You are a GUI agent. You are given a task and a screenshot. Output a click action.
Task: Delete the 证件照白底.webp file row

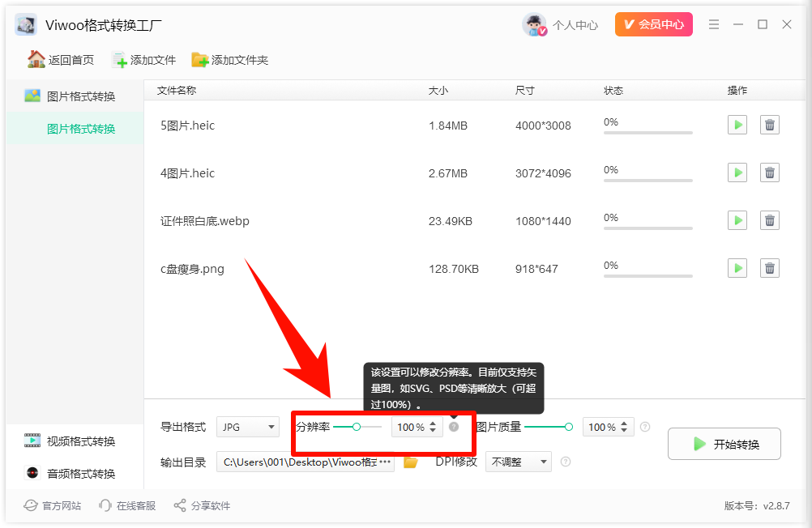pos(770,220)
